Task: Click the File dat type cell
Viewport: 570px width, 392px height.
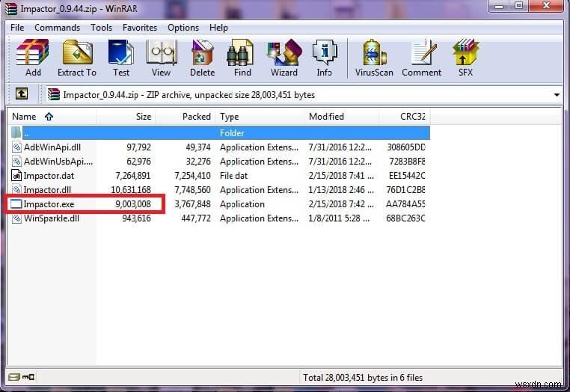Action: tap(233, 176)
